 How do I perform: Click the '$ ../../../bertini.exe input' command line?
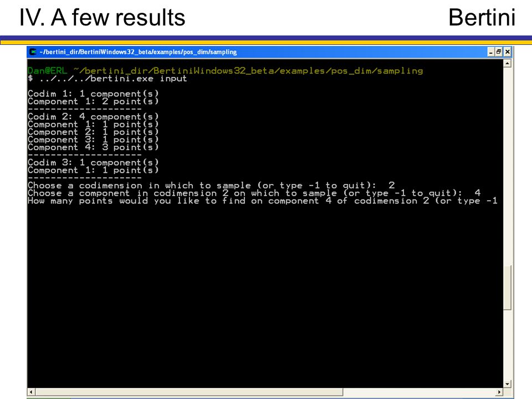pyautogui.click(x=107, y=79)
